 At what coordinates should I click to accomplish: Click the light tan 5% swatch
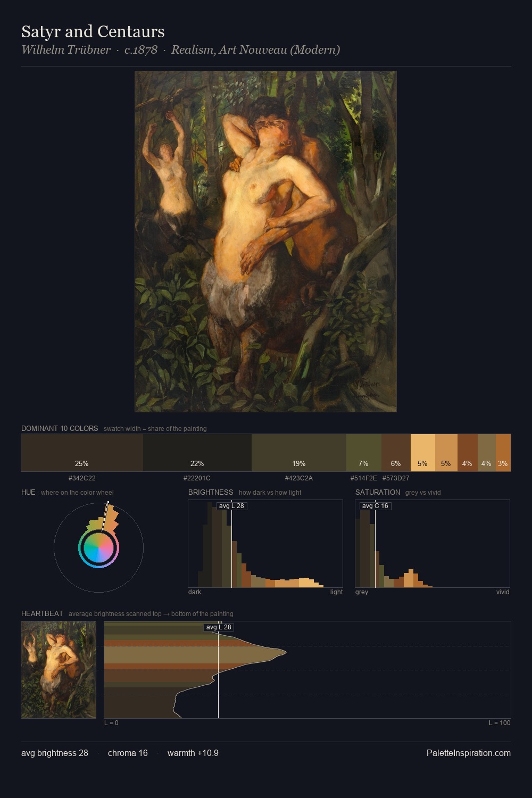coord(423,453)
